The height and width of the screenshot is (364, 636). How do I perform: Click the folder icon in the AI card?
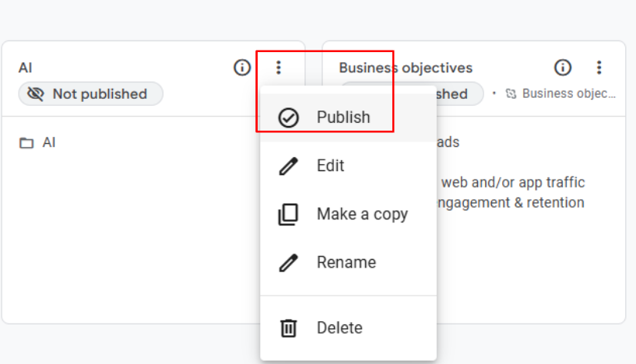click(27, 143)
